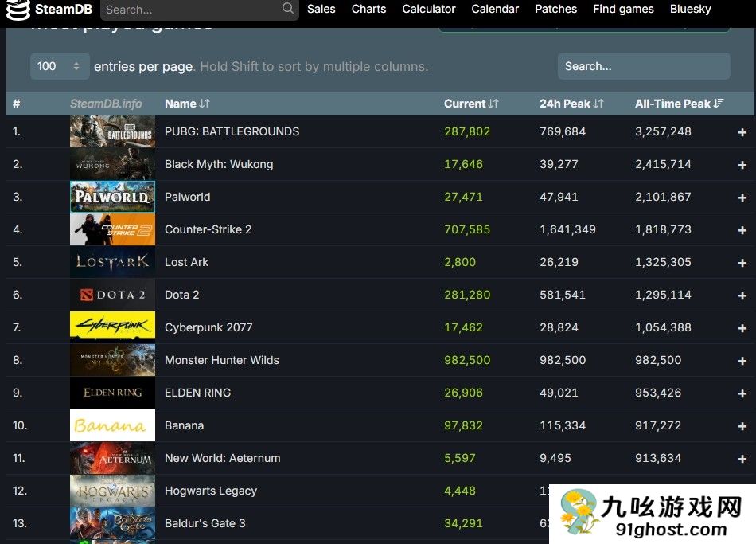Click the PUBG: BATTLEGROUNDS thumbnail icon
This screenshot has height=544, width=756.
tap(112, 131)
